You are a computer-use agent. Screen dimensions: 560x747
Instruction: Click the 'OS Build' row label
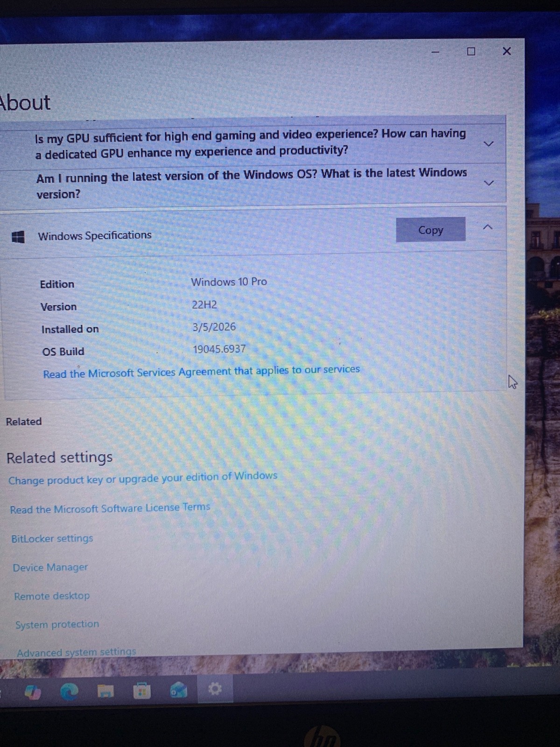click(x=63, y=351)
